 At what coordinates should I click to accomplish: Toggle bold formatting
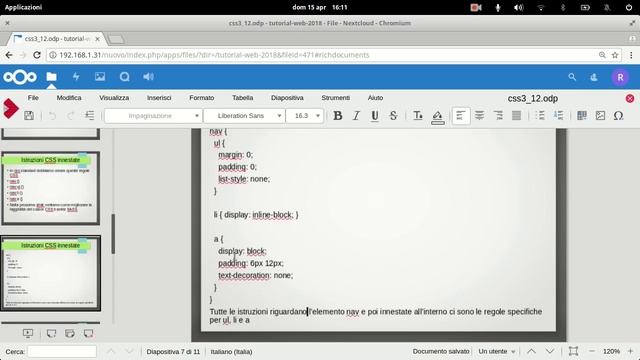coord(338,116)
